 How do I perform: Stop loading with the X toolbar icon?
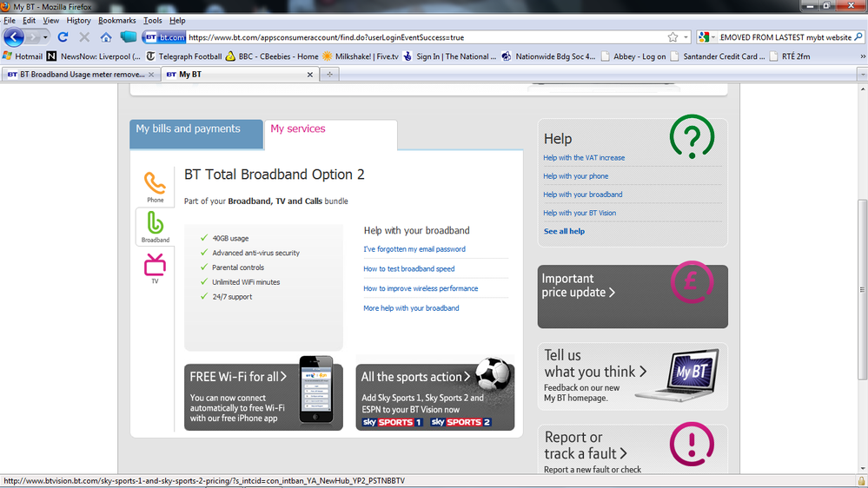coord(84,37)
